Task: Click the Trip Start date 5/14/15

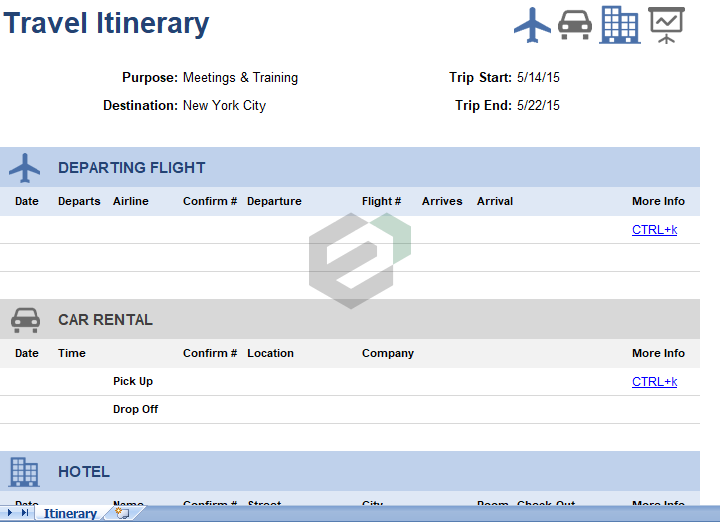Action: tap(538, 78)
